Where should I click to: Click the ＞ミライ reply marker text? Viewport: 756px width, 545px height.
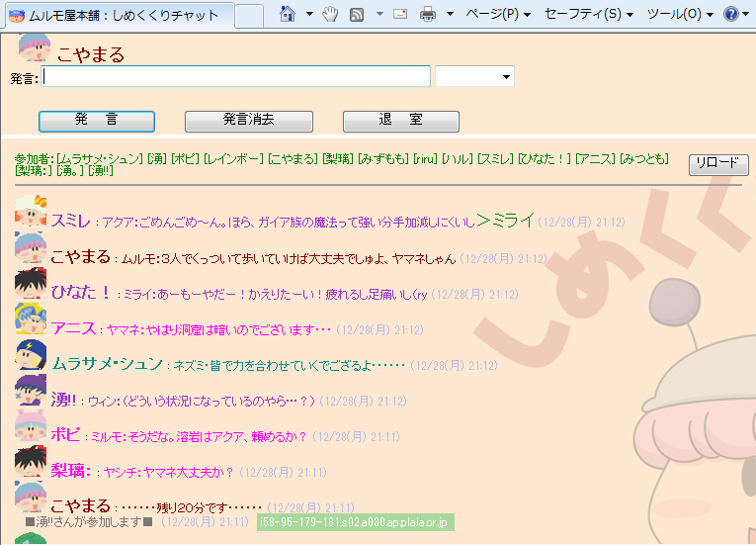505,221
